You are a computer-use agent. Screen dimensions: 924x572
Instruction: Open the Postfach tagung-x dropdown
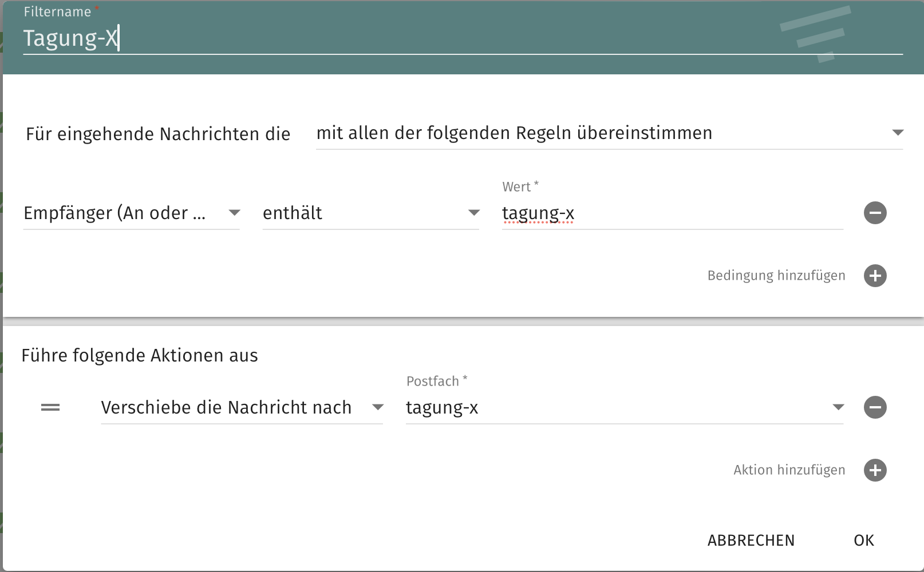625,408
